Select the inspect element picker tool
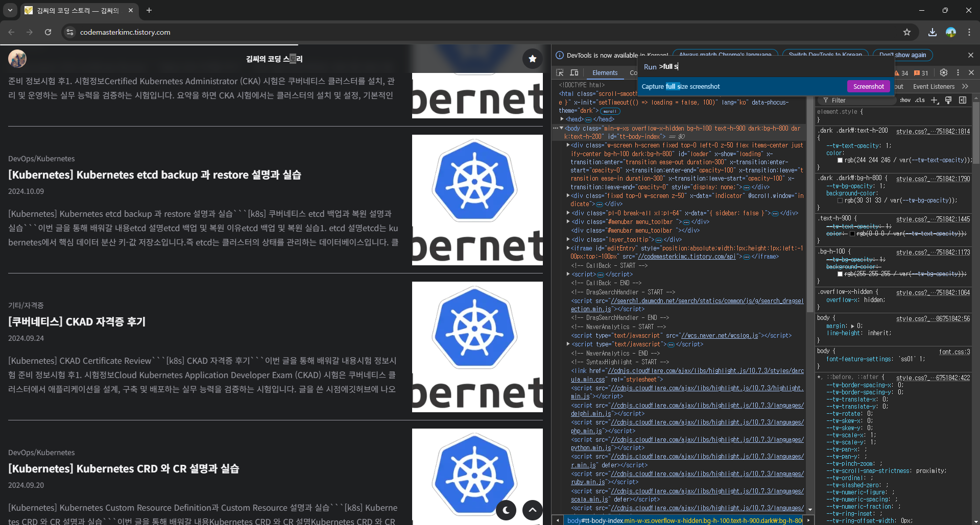Image resolution: width=980 pixels, height=525 pixels. tap(560, 72)
